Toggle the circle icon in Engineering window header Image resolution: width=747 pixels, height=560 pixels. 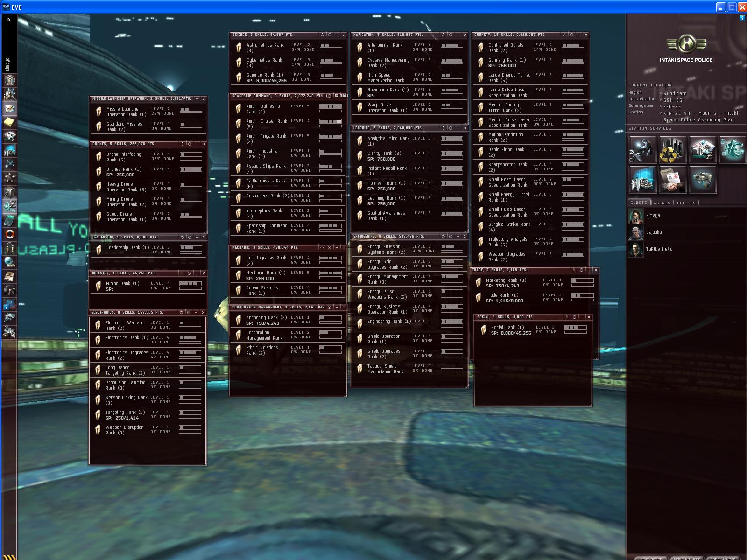[451, 237]
